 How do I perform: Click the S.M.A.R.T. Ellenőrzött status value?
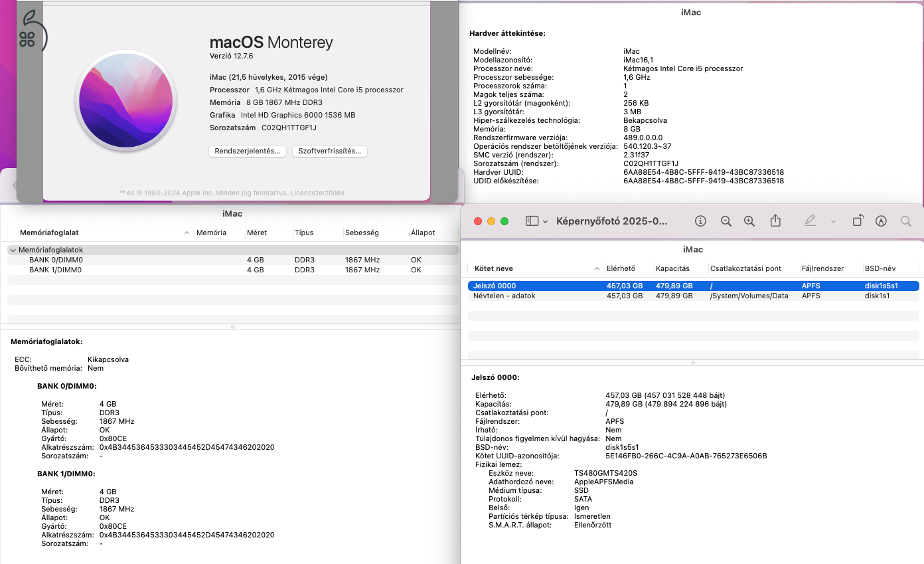(x=593, y=525)
